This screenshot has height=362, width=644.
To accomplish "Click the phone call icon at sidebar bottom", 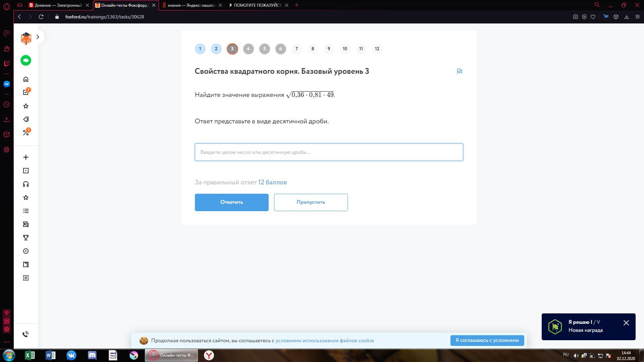I will click(x=26, y=334).
